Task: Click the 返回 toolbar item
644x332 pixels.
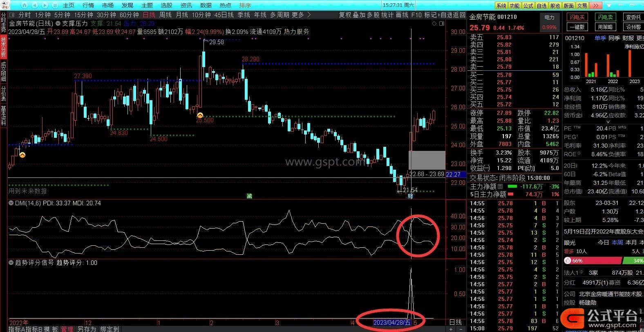Action: [x=459, y=15]
